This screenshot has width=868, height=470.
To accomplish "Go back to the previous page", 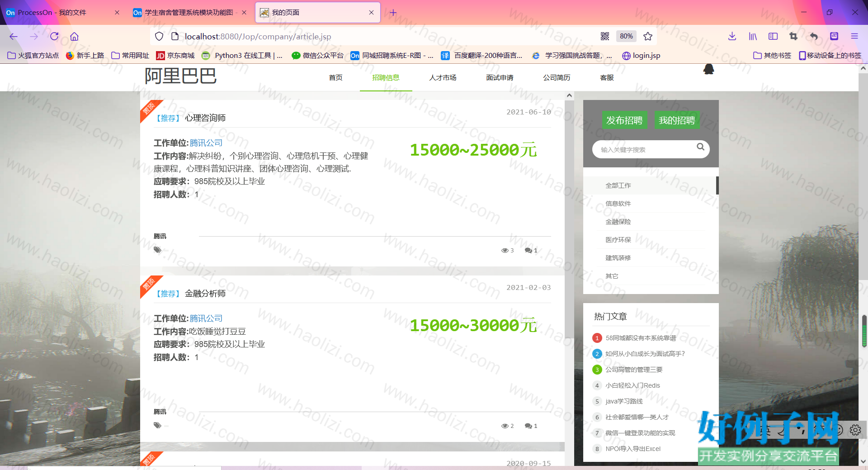I will 14,37.
